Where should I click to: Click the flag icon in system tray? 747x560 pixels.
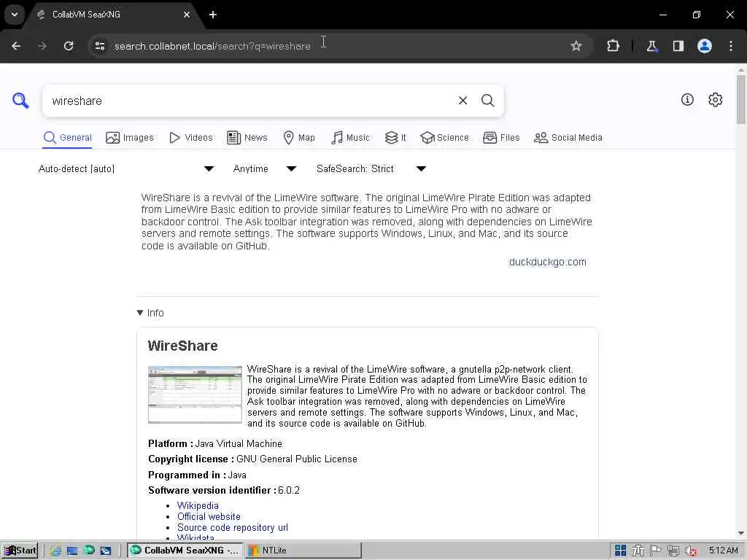coord(656,551)
